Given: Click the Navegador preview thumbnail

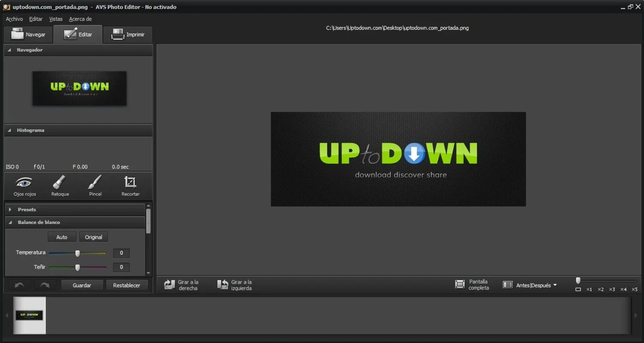Looking at the screenshot, I should click(79, 88).
